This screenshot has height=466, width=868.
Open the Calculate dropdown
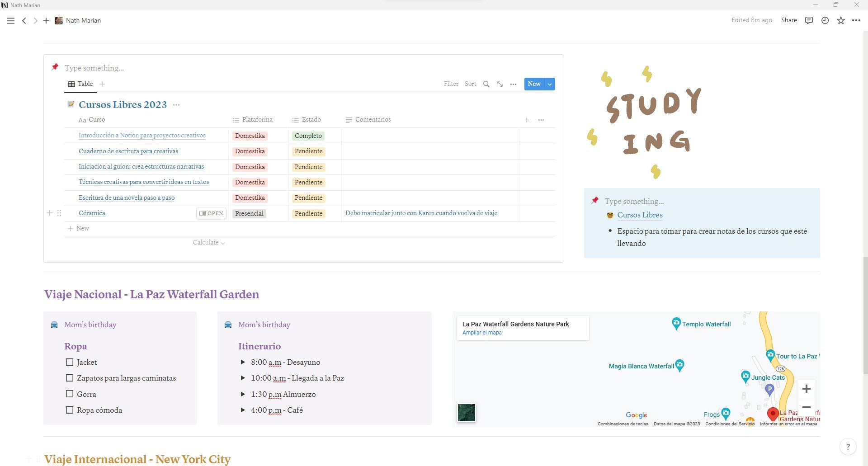[x=208, y=243]
